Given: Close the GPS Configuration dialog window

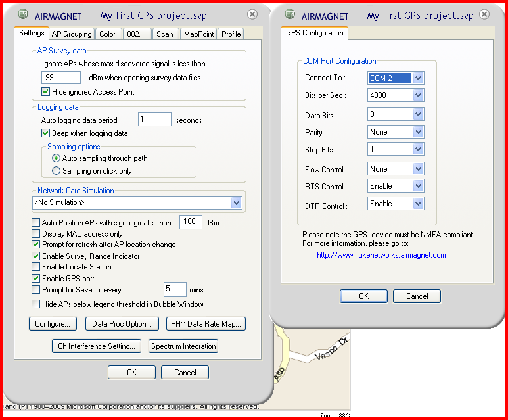Looking at the screenshot, I should tap(484, 14).
